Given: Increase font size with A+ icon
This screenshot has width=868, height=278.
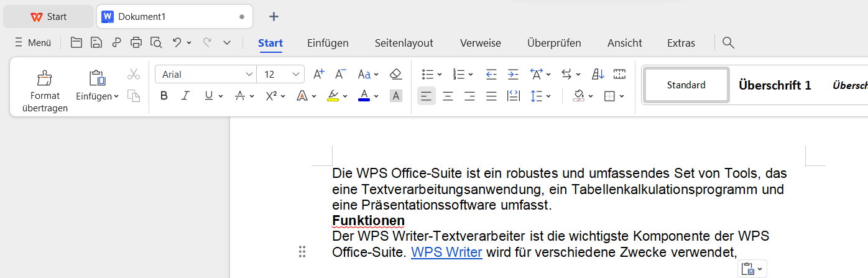Looking at the screenshot, I should 318,74.
